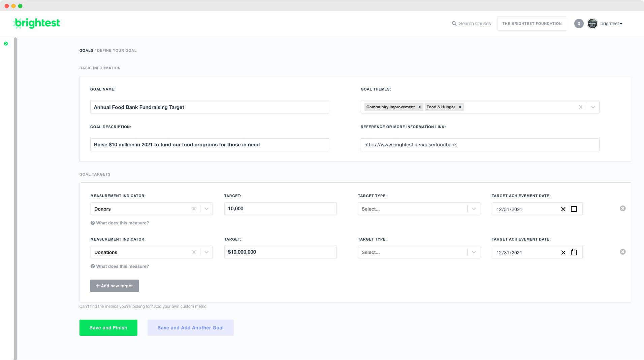Open 'What does this measure?' under Donations

click(122, 266)
